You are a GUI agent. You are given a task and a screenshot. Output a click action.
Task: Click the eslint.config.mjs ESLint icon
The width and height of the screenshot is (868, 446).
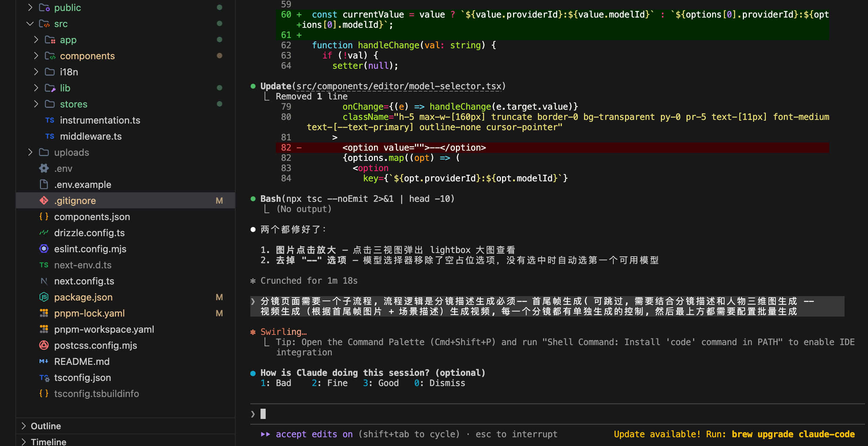(44, 249)
